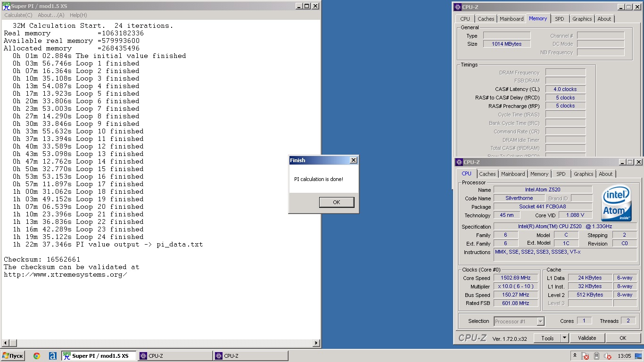The image size is (644, 362).
Task: Click the Intel Atom logo in CPU-Z
Action: click(616, 203)
